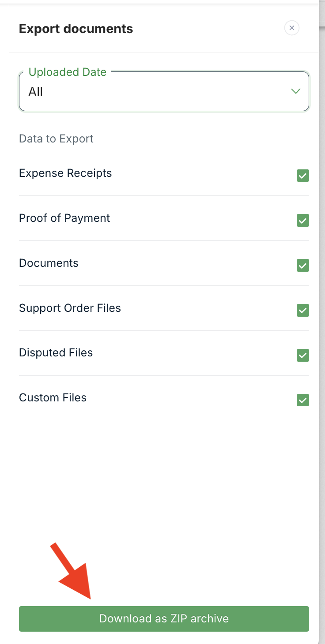Screen dimensions: 325x644
Task: Toggle the Disputed Files checkbox
Action: (x=302, y=355)
